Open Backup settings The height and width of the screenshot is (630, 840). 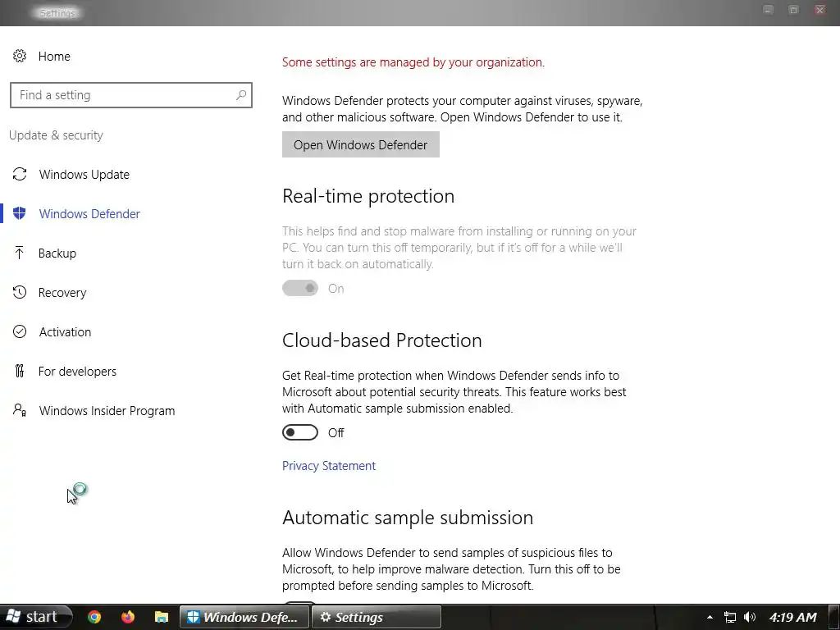(x=57, y=253)
